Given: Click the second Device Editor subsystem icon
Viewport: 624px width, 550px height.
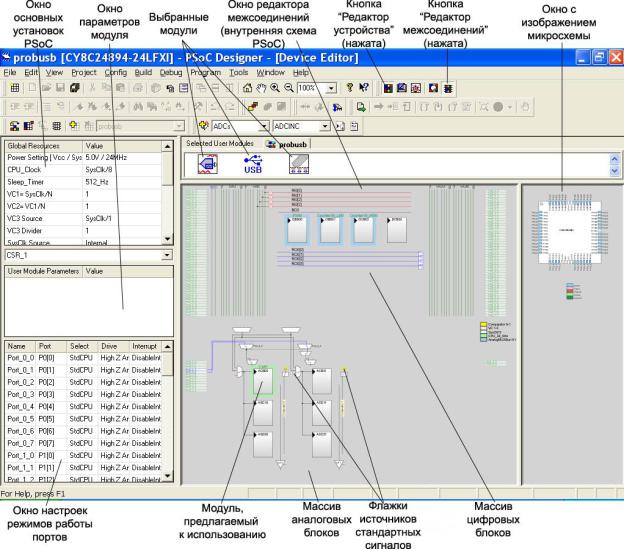Looking at the screenshot, I should click(x=402, y=88).
